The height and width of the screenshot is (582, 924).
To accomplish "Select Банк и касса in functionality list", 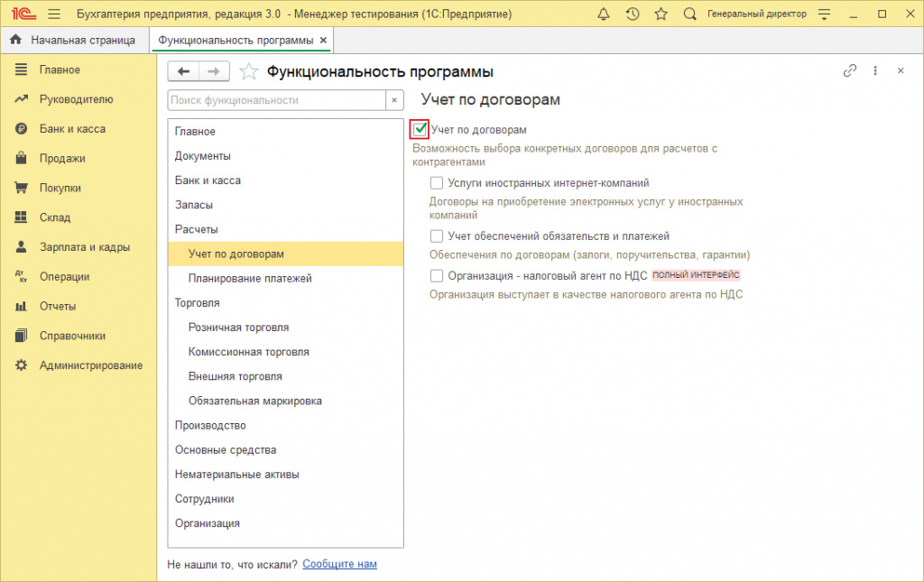I will click(286, 180).
